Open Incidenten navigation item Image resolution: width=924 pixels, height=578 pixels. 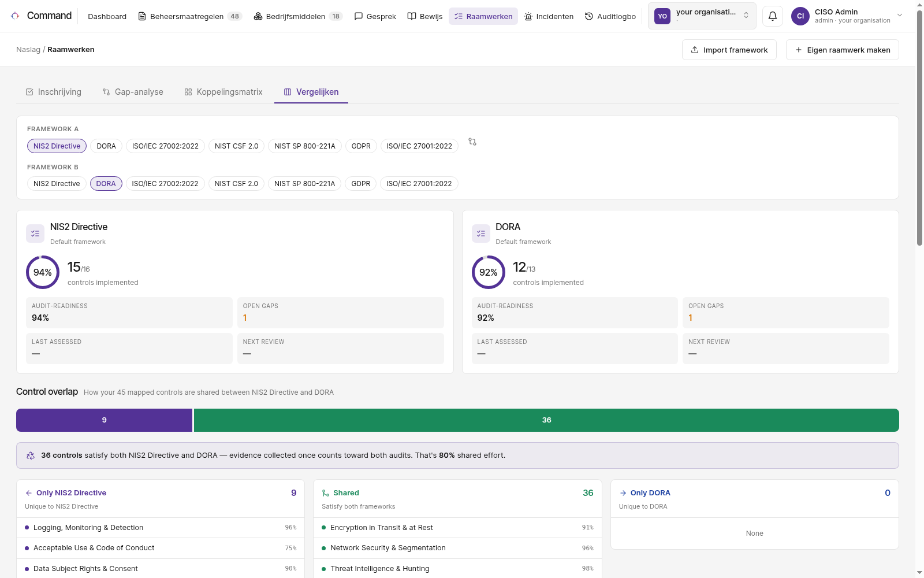(549, 16)
